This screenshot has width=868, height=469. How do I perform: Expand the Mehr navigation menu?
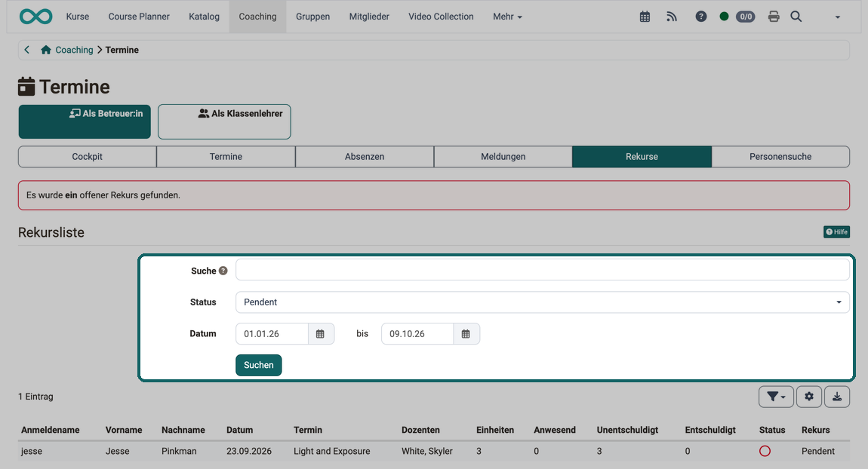point(508,17)
